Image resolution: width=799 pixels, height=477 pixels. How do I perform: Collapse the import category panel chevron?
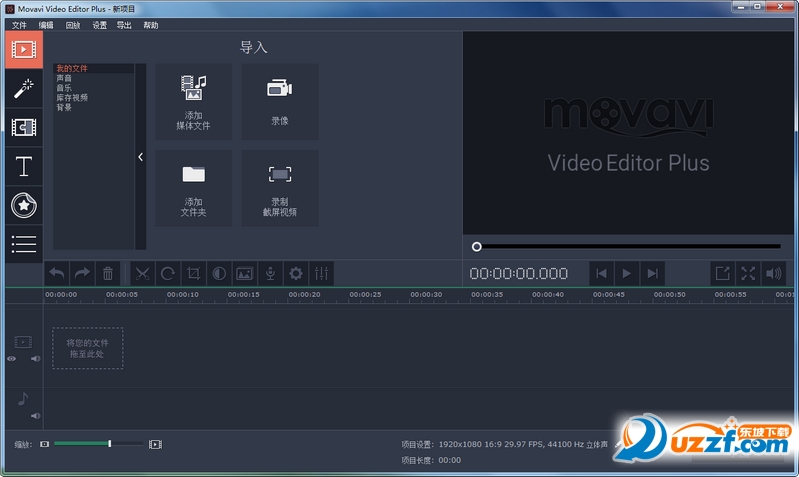pyautogui.click(x=141, y=157)
